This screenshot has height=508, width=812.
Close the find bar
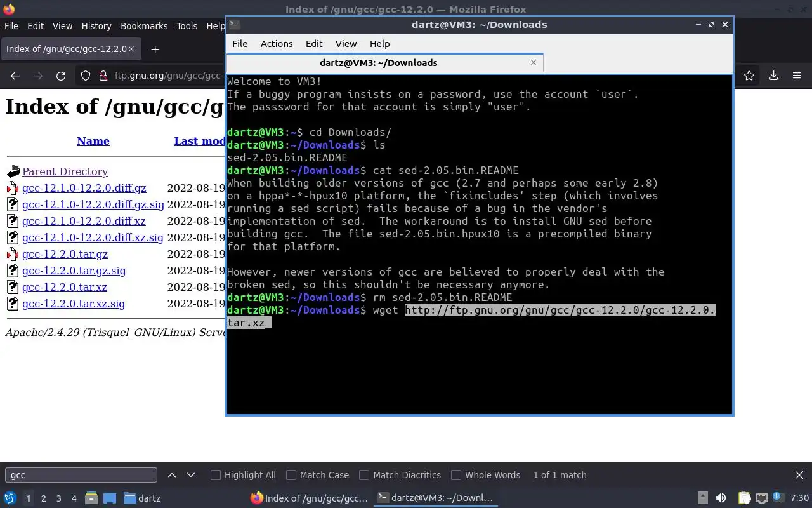coord(799,475)
